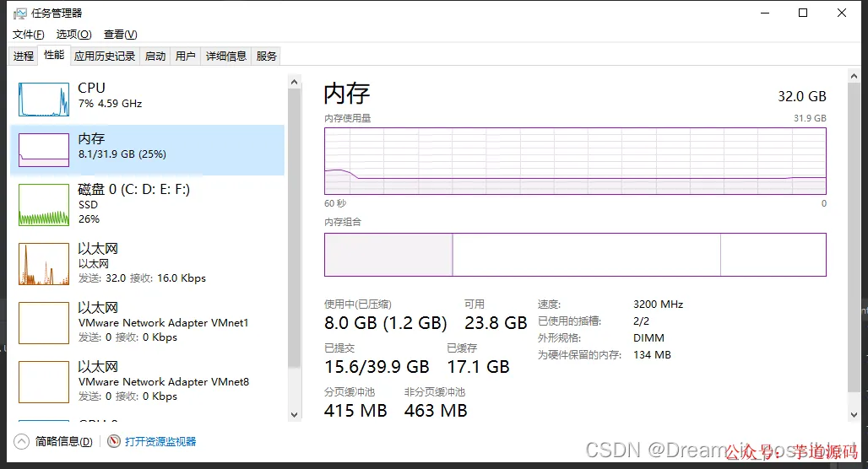Click the 内存组合 memory composition bar

point(575,255)
